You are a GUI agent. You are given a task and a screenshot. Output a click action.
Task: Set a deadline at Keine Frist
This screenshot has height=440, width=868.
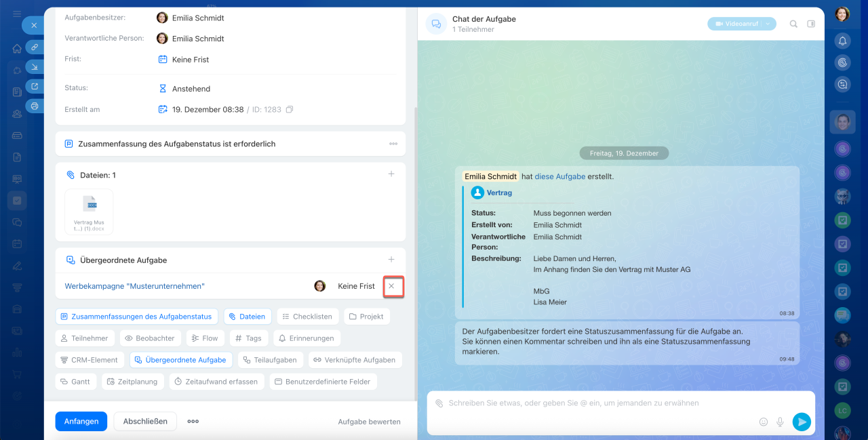[191, 60]
